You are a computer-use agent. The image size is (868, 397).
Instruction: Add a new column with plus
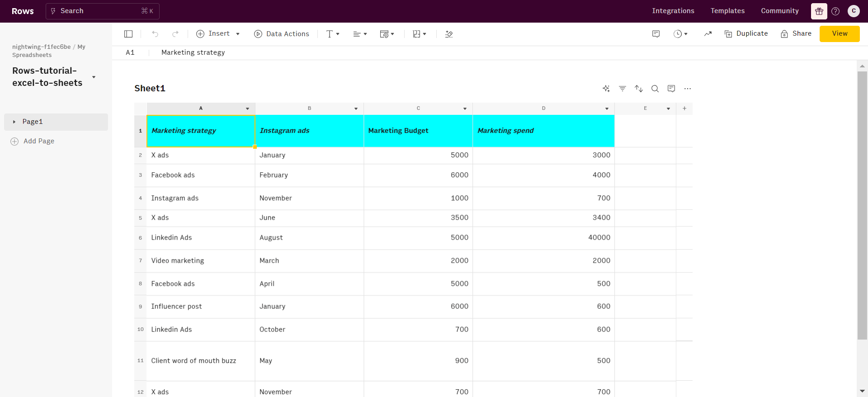(x=684, y=109)
